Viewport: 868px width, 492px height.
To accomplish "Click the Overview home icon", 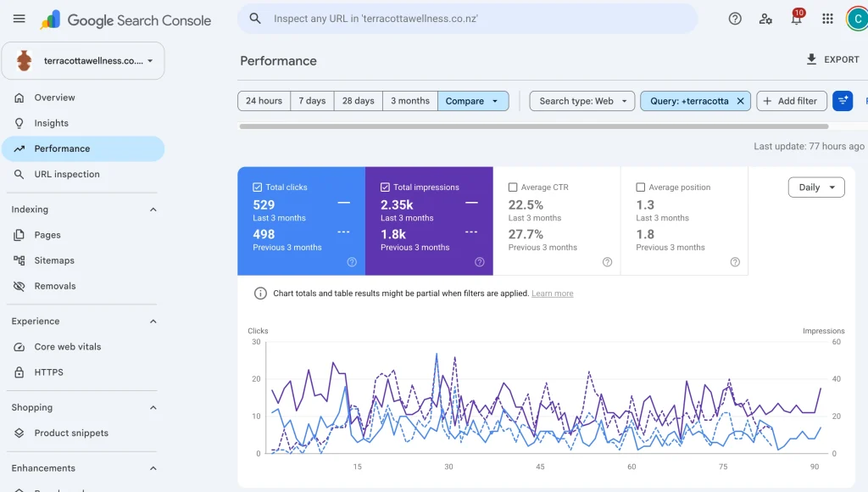I will tap(19, 98).
